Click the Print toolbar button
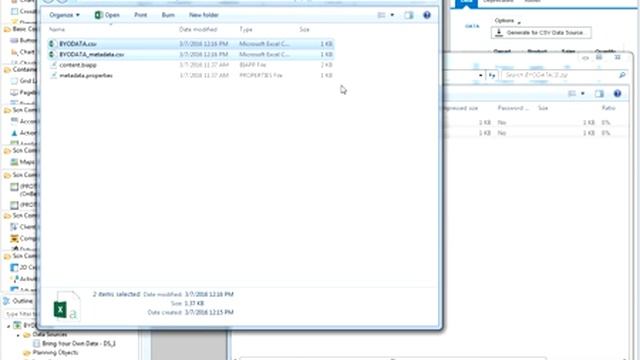This screenshot has height=360, width=640. [x=140, y=15]
